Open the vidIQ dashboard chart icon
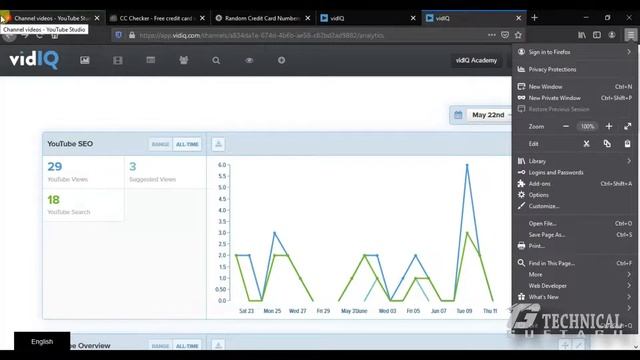This screenshot has width=640, height=360. click(x=84, y=60)
